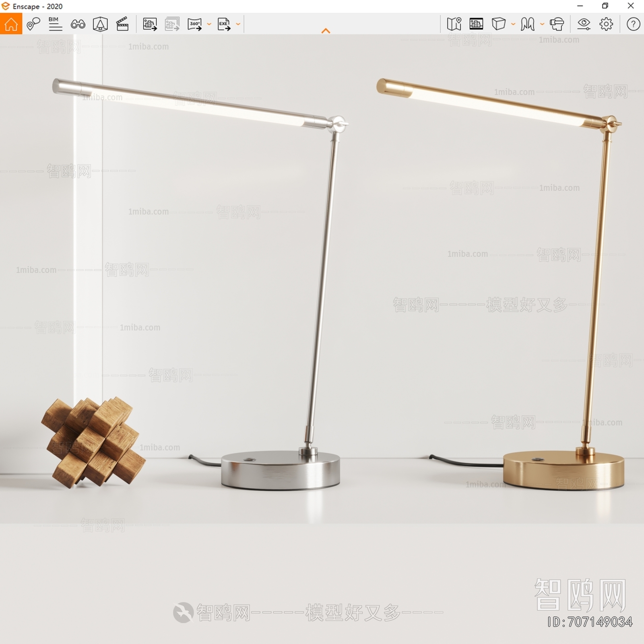
Task: Switch projection mode with the cube icon
Action: point(498,24)
